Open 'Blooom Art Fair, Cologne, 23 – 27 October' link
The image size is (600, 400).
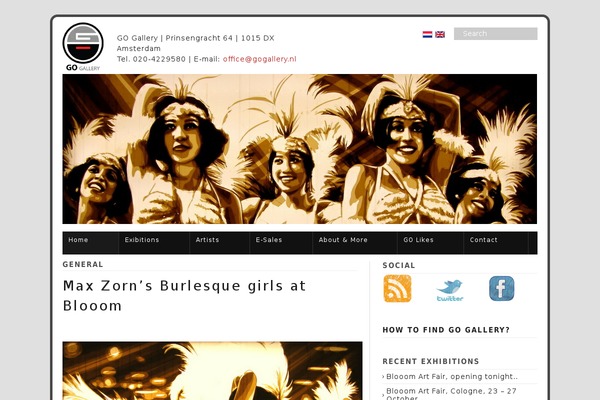tap(452, 394)
